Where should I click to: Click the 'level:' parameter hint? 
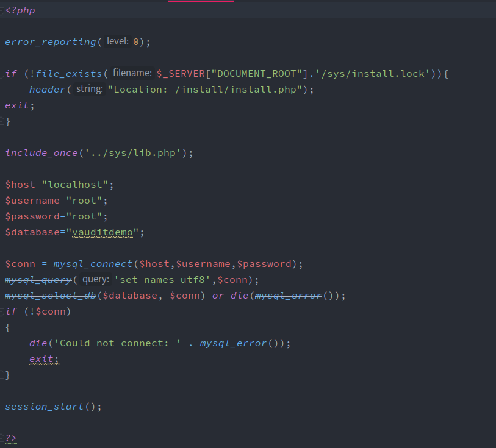(x=117, y=41)
